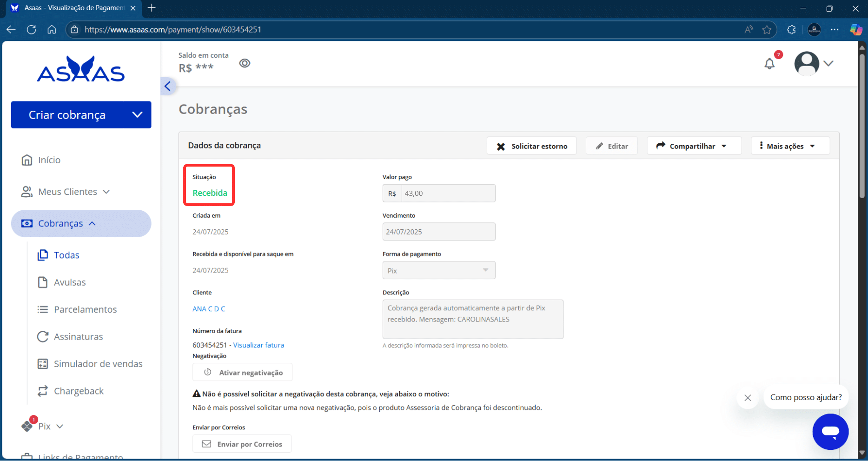Open Parcelamentos in the sidebar
This screenshot has width=868, height=461.
pyautogui.click(x=85, y=309)
